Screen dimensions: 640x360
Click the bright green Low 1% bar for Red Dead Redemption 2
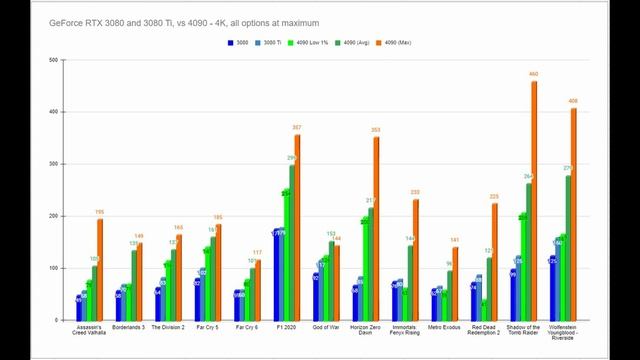click(484, 310)
